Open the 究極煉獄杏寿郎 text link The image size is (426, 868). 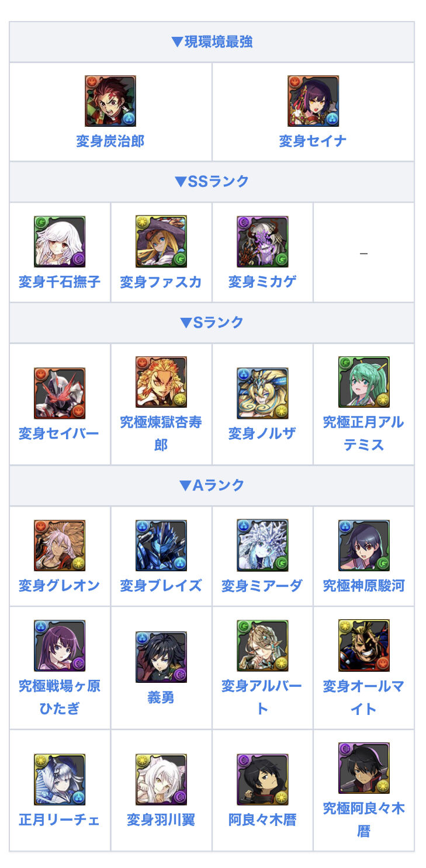(161, 433)
